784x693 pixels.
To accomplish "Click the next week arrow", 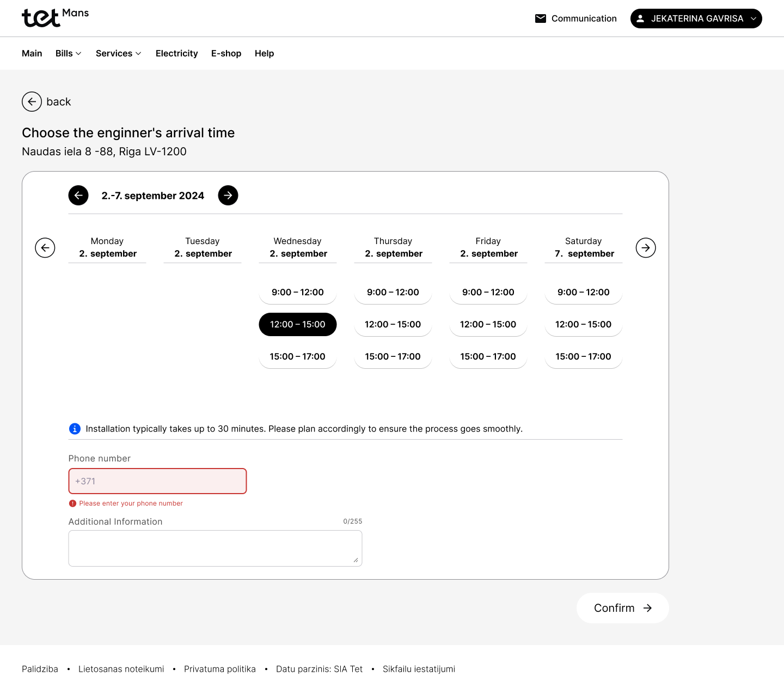I will [x=228, y=195].
